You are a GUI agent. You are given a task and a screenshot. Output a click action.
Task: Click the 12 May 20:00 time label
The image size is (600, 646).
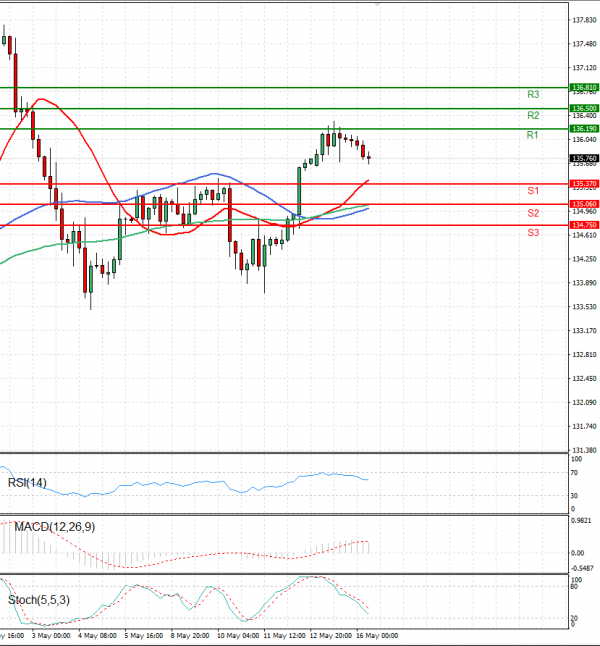point(330,636)
